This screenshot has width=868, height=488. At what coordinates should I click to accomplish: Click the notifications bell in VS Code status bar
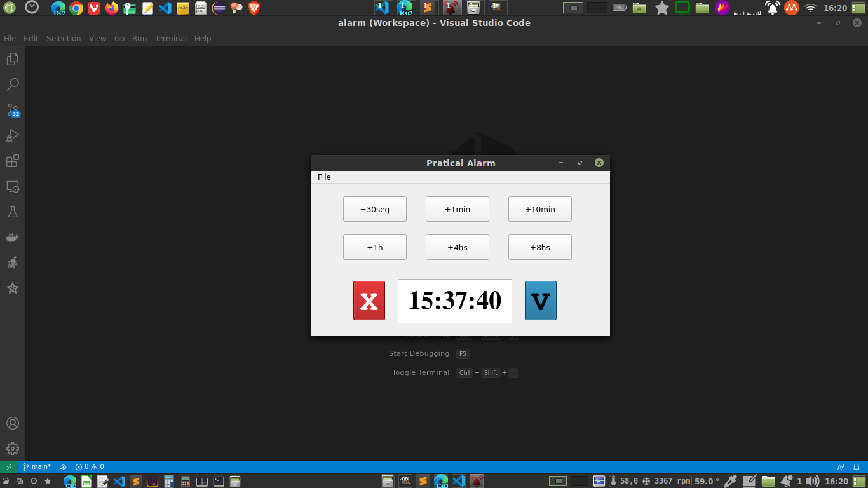(x=858, y=466)
